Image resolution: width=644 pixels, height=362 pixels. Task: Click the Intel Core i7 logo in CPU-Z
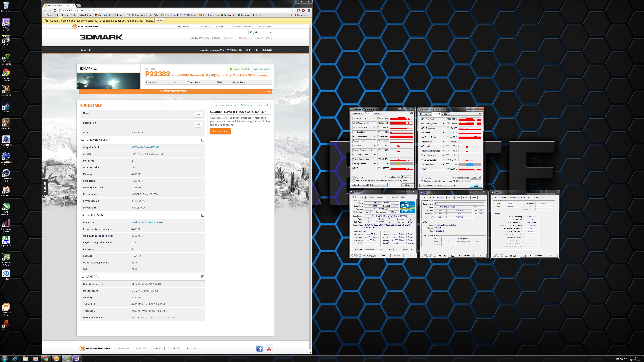click(407, 207)
